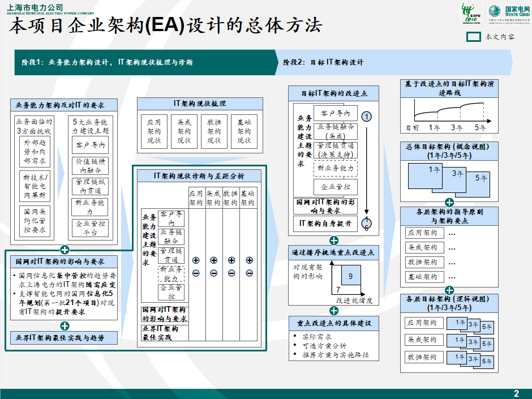
Task: Select the 基础架构现状 box
Action: pos(244,132)
